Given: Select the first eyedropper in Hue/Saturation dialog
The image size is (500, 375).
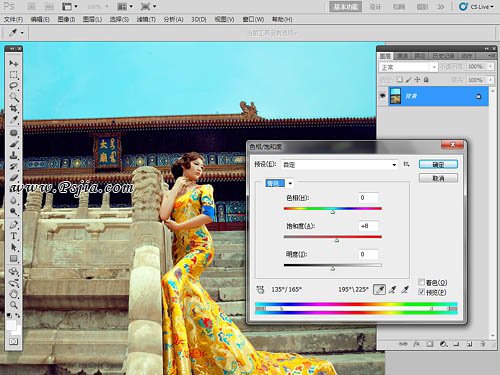Looking at the screenshot, I should coord(379,289).
